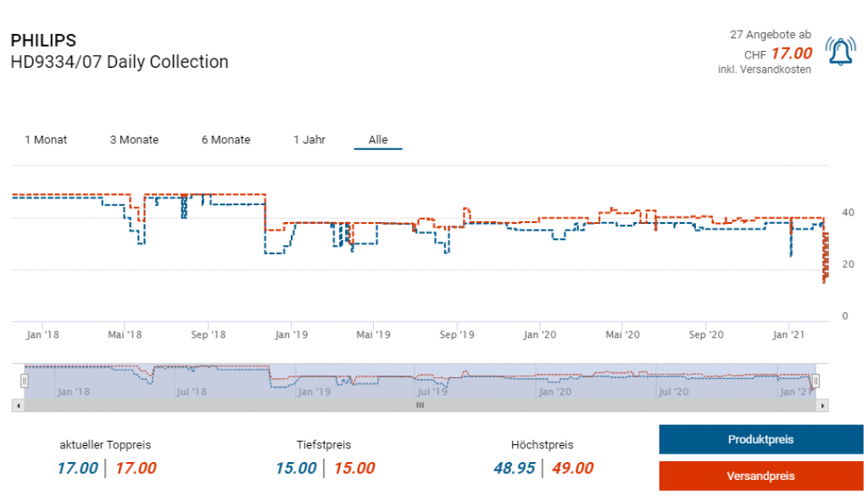The height and width of the screenshot is (496, 868).
Task: Select the 1 Monat time range
Action: pyautogui.click(x=46, y=140)
